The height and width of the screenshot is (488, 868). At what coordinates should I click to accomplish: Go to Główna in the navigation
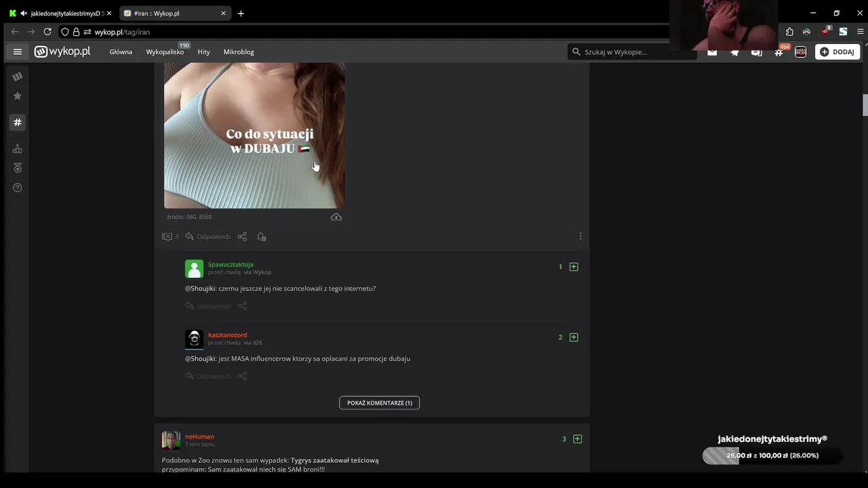(x=121, y=52)
